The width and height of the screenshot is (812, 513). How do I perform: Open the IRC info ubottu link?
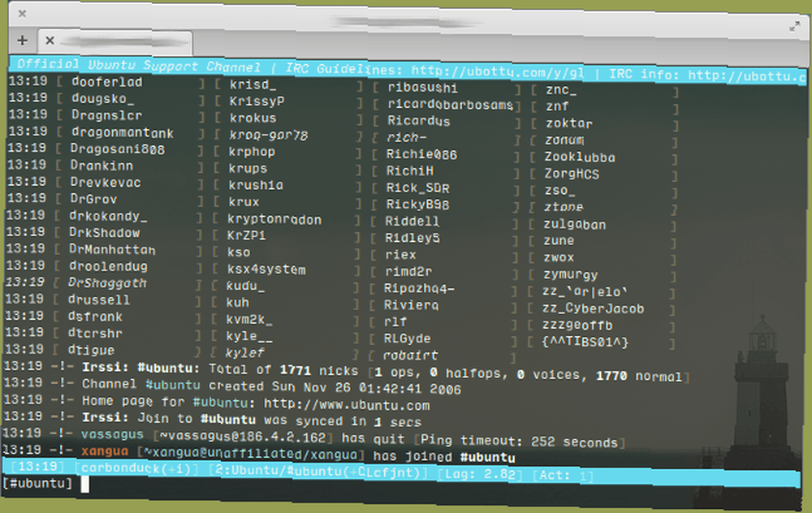click(747, 75)
